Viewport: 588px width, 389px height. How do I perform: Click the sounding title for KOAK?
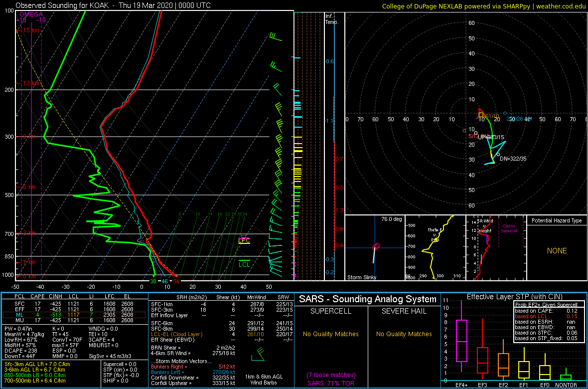click(x=113, y=5)
